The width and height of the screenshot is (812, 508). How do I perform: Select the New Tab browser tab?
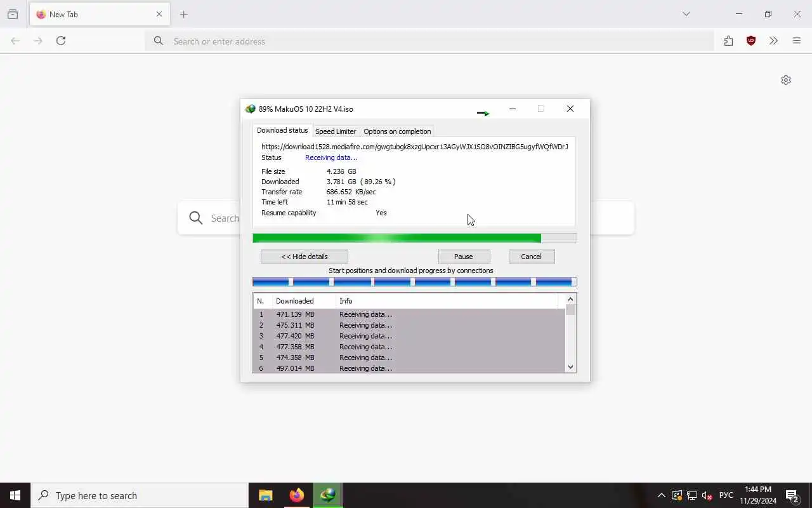[x=99, y=14]
